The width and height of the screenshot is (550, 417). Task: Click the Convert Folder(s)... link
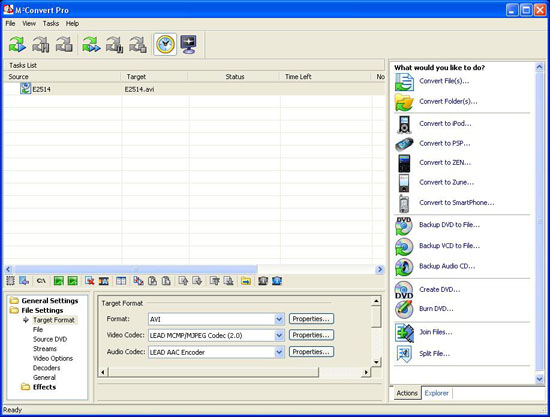pos(448,101)
